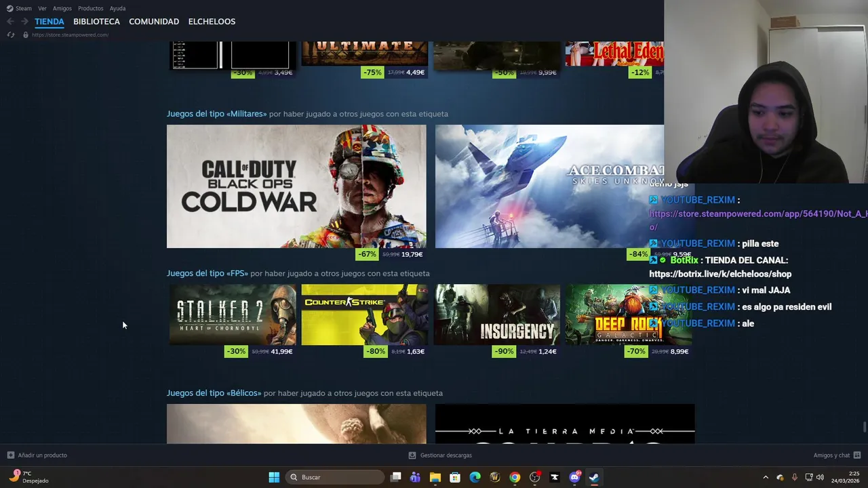The image size is (868, 488).
Task: Click the -12% Lethal Eden discount tag
Action: pyautogui.click(x=640, y=73)
